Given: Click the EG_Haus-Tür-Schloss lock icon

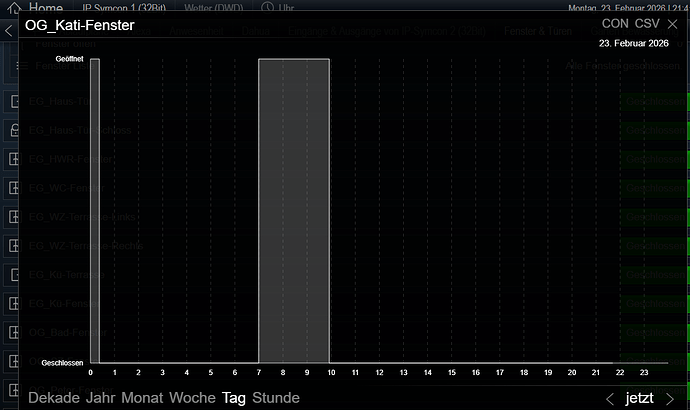Looking at the screenshot, I should click(15, 130).
